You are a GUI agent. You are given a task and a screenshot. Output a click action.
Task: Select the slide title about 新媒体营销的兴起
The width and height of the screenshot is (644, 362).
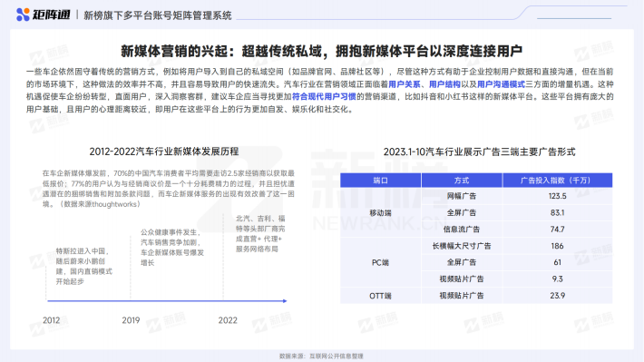[x=321, y=51]
